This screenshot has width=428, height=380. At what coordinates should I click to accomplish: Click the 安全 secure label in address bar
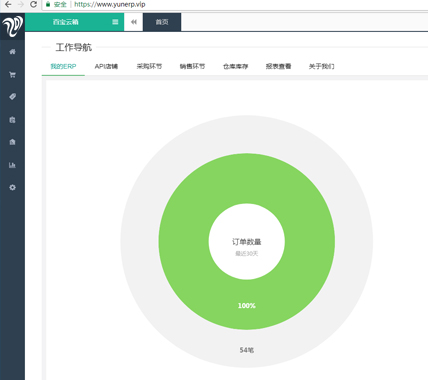point(60,4)
